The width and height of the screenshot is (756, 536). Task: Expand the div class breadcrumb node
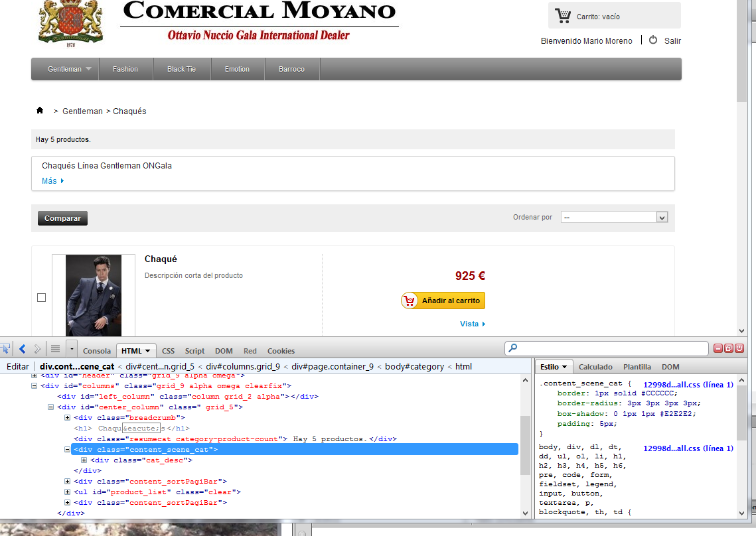68,417
